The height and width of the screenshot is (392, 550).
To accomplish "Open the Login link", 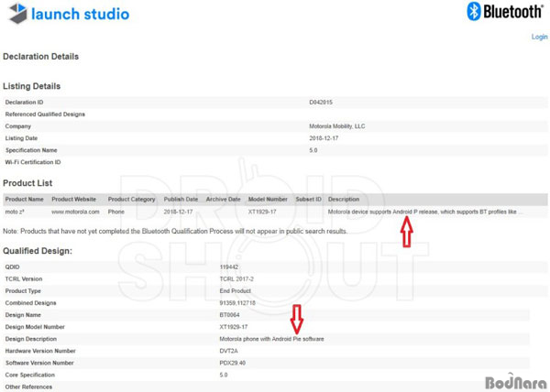I will pyautogui.click(x=539, y=37).
